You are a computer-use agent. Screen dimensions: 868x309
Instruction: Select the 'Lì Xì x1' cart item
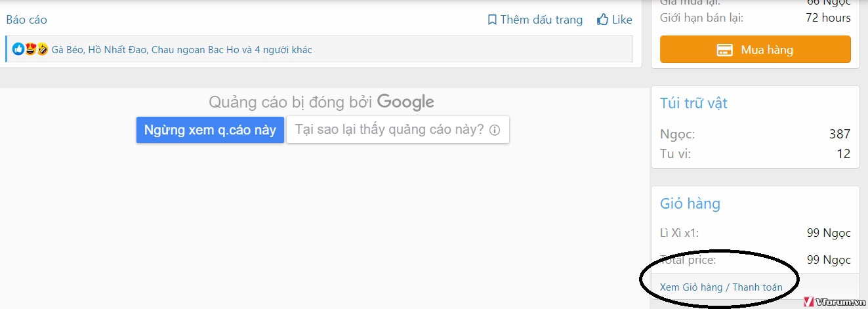tap(680, 233)
